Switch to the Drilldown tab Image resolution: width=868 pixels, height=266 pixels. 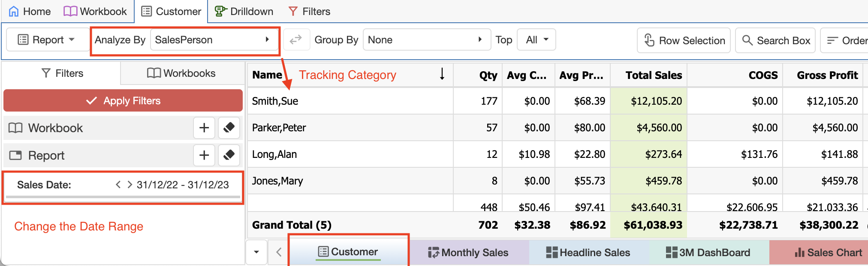(x=244, y=11)
